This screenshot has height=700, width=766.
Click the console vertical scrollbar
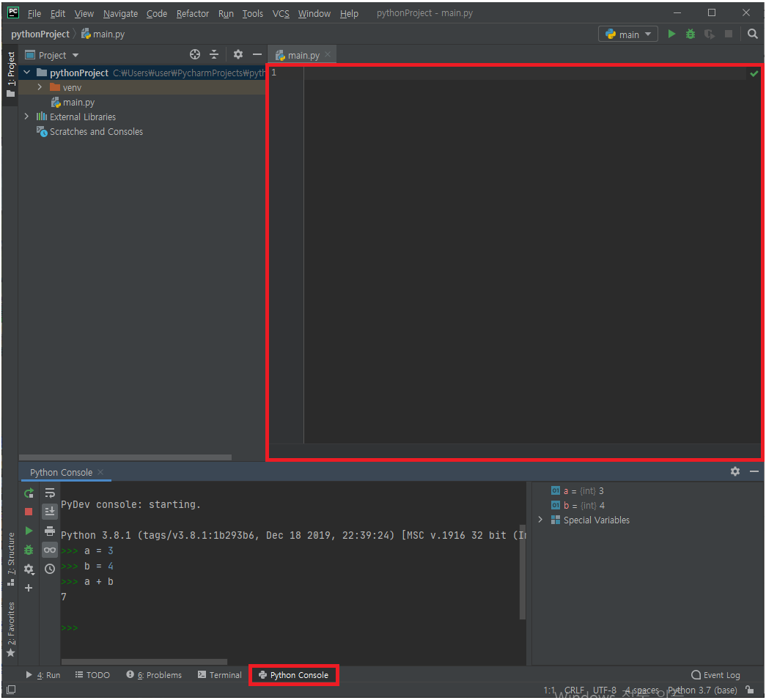(x=522, y=572)
